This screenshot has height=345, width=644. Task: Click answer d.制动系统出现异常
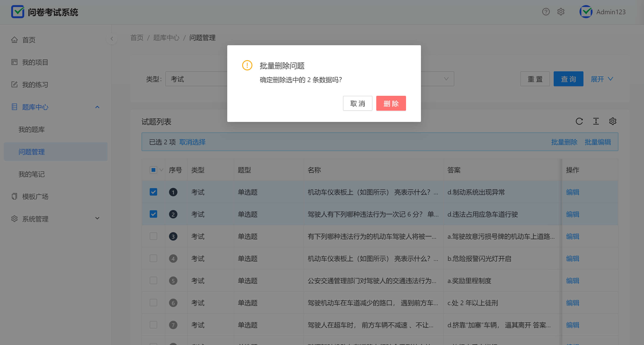tap(476, 192)
